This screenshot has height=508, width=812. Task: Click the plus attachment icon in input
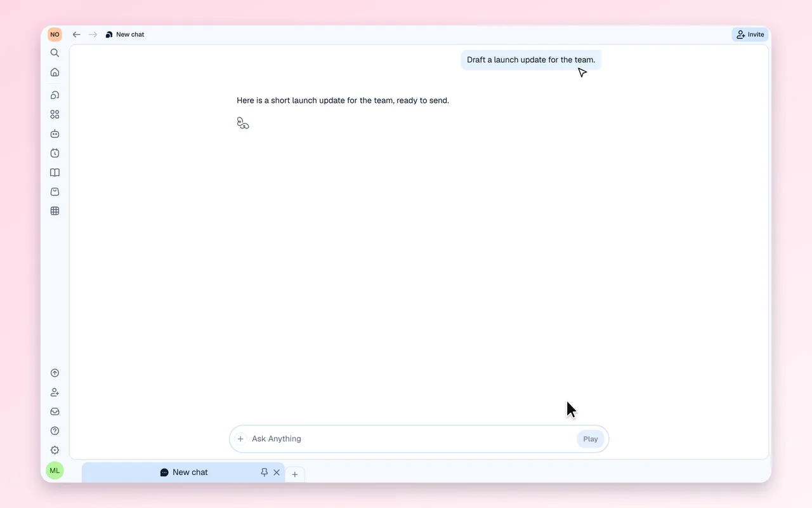(240, 439)
